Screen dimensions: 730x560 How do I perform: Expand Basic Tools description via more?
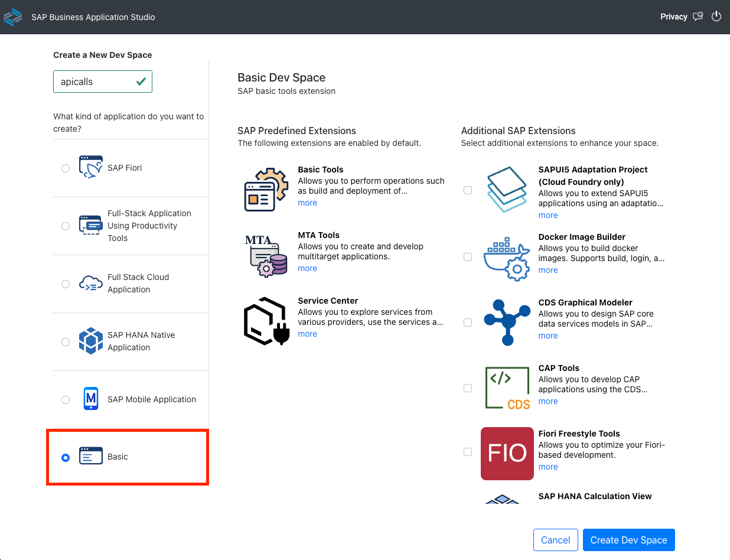click(x=307, y=203)
